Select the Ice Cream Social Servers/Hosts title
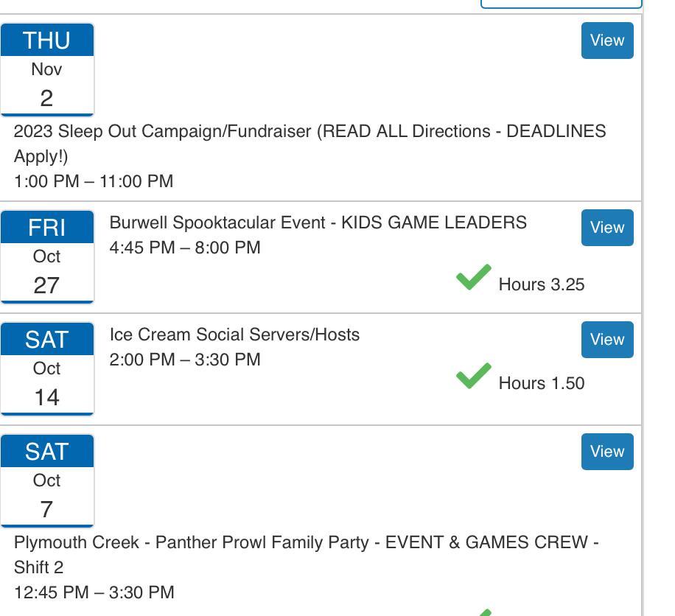The image size is (675, 616). point(234,335)
